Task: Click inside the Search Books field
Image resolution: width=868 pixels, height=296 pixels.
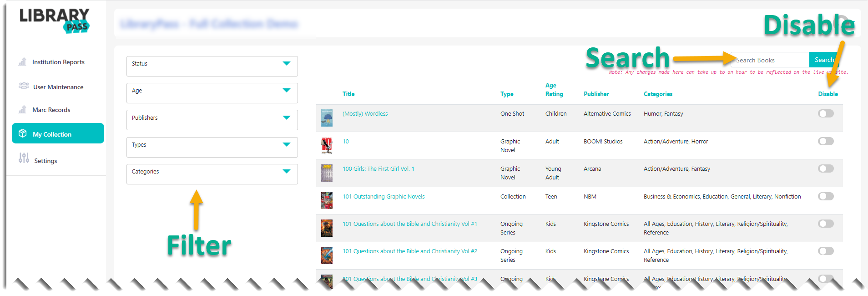Action: (x=770, y=60)
